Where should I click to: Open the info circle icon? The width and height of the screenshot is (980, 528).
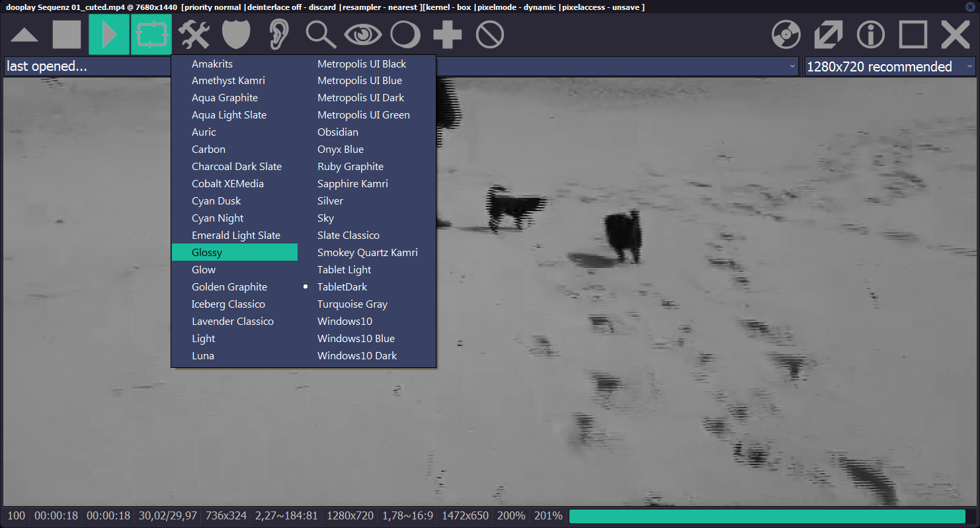click(871, 34)
